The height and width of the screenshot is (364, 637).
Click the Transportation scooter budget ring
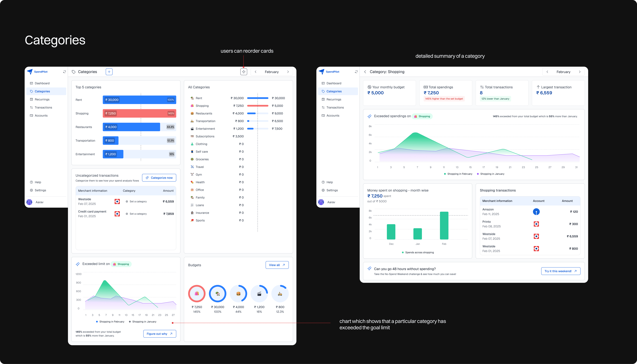[280, 294]
